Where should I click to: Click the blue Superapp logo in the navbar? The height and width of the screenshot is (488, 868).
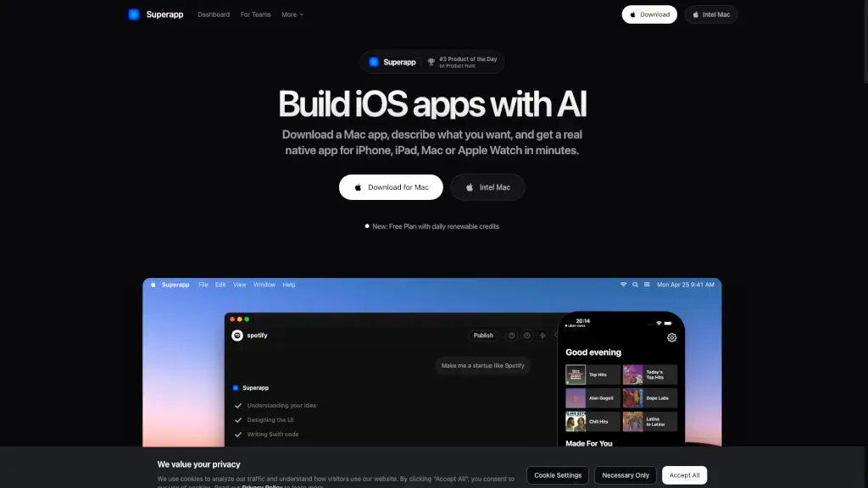(134, 14)
